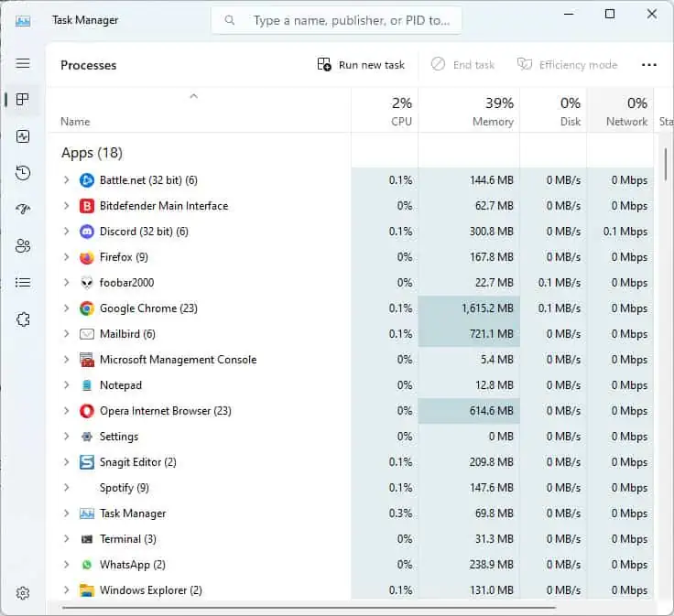Open the Details sidebar icon
This screenshot has width=674, height=616.
point(23,283)
